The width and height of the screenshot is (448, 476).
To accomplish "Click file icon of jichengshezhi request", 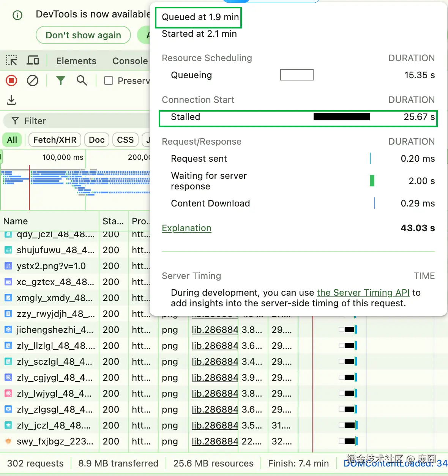I will (8, 330).
